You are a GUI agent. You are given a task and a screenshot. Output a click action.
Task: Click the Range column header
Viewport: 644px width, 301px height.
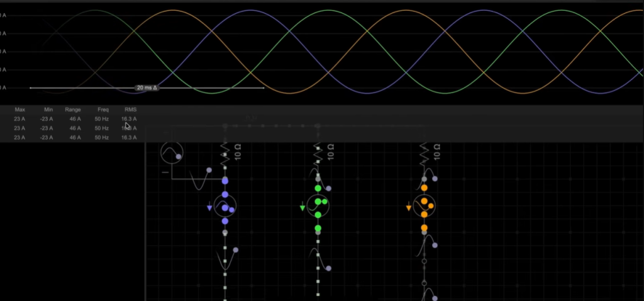click(73, 110)
